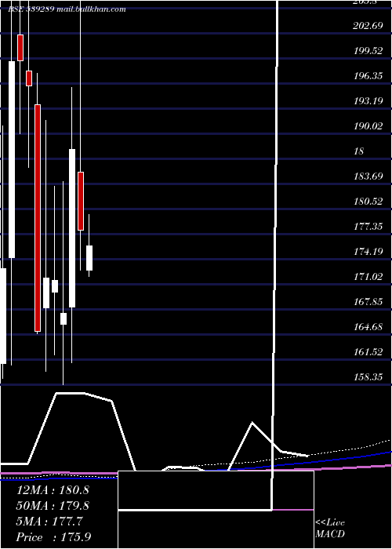
Task: Click the 164.68 price axis label
Action: tap(368, 327)
